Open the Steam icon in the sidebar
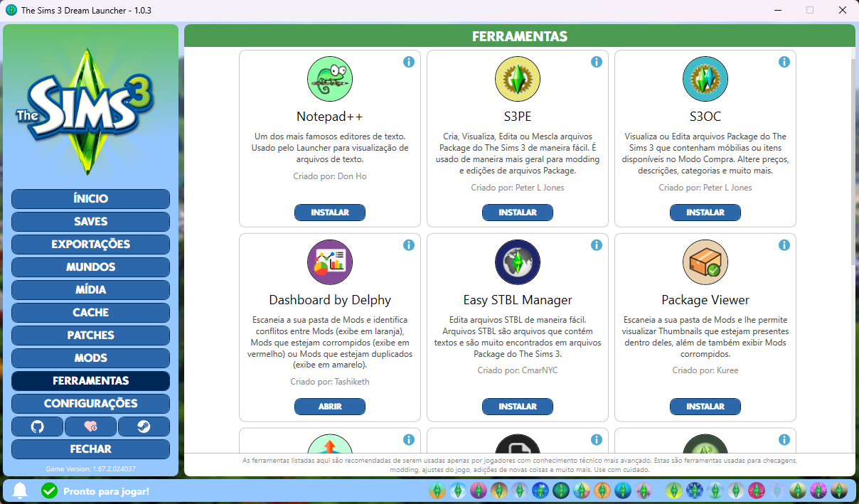 144,427
